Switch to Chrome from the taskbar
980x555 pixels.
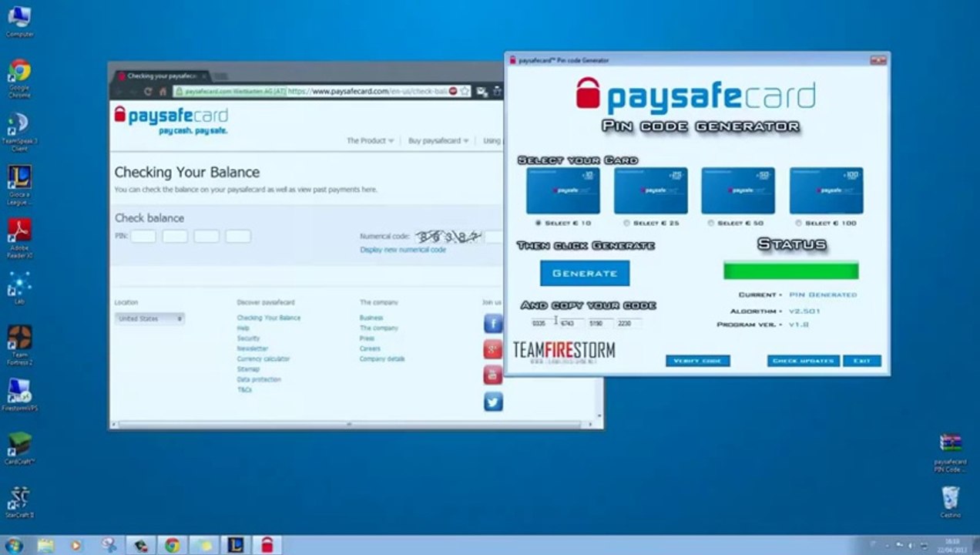(172, 546)
